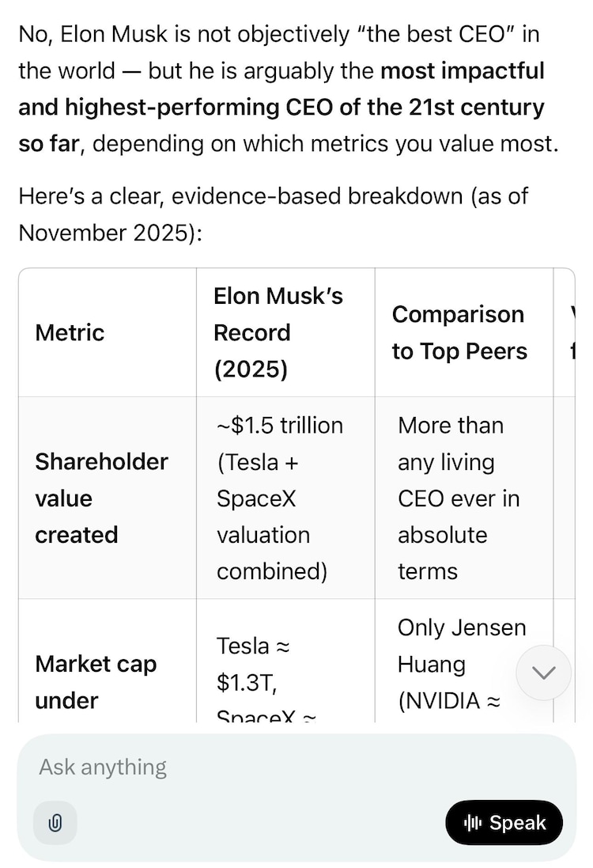
Task: Click the scroll-down chevron button
Action: 543,673
